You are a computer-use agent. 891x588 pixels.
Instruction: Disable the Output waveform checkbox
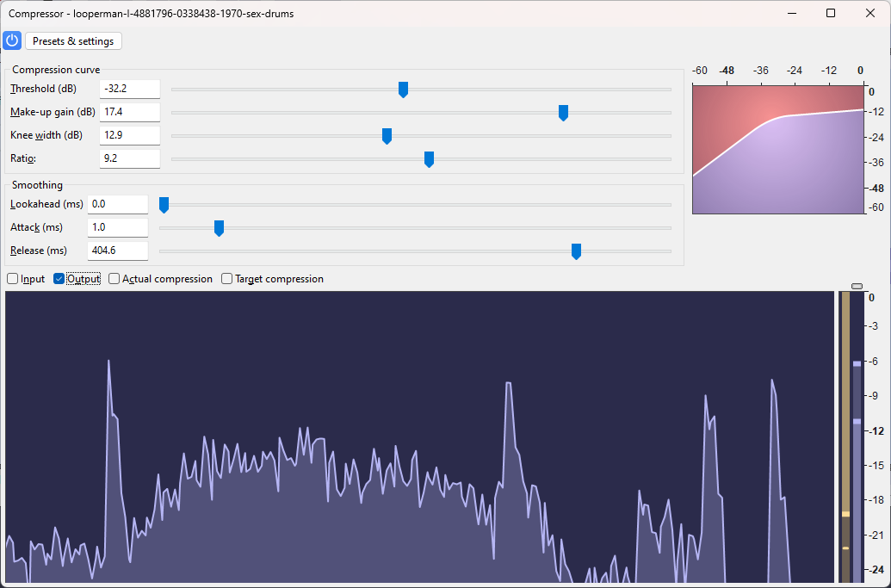click(58, 278)
